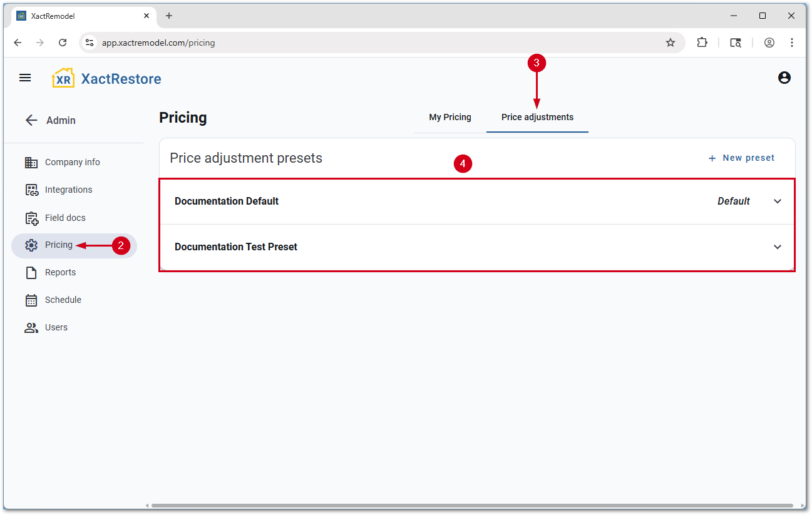Open Integrations from the sidebar
The image size is (812, 515).
(x=68, y=190)
